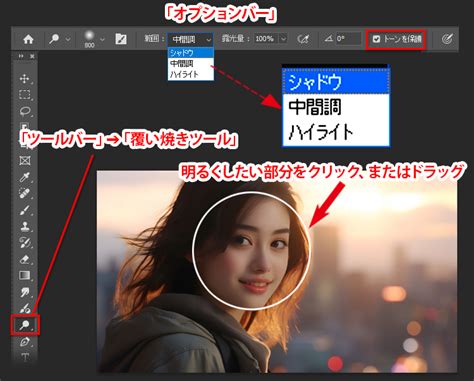
Task: Select the Move tool
Action: 25,79
